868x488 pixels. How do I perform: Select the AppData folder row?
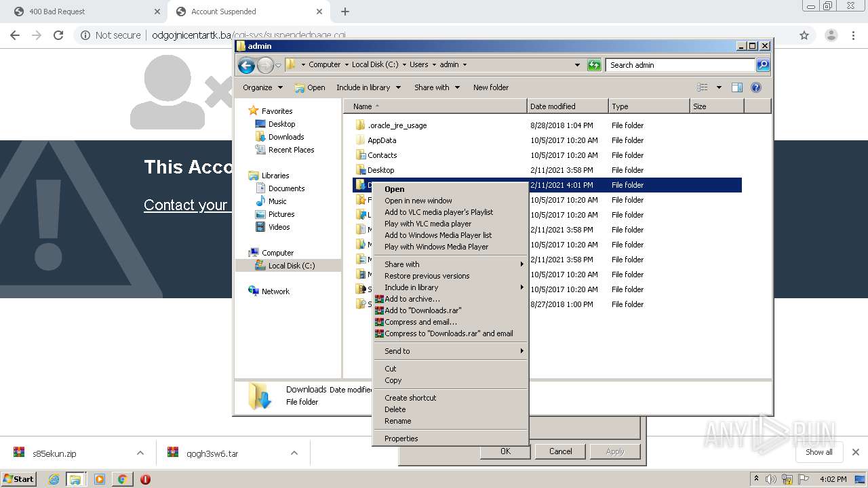(547, 140)
